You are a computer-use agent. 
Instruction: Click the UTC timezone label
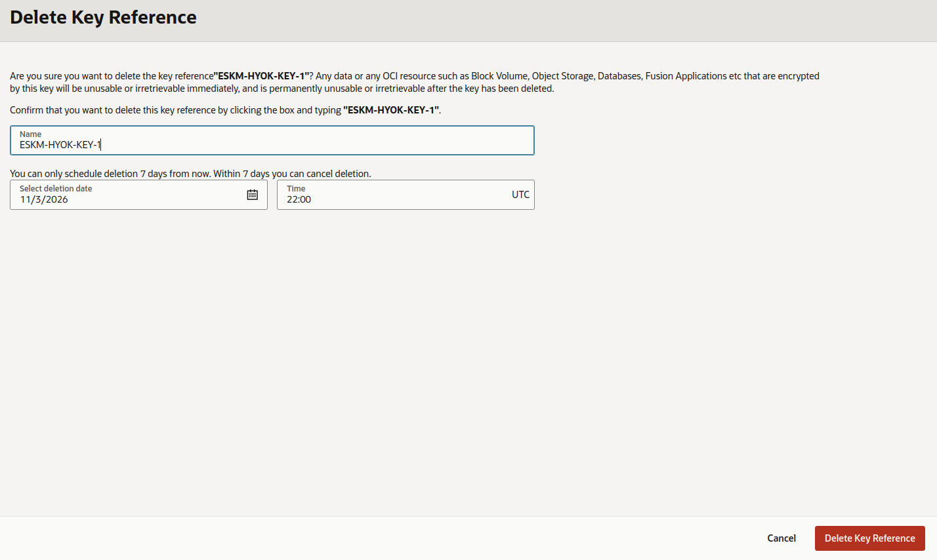tap(520, 195)
